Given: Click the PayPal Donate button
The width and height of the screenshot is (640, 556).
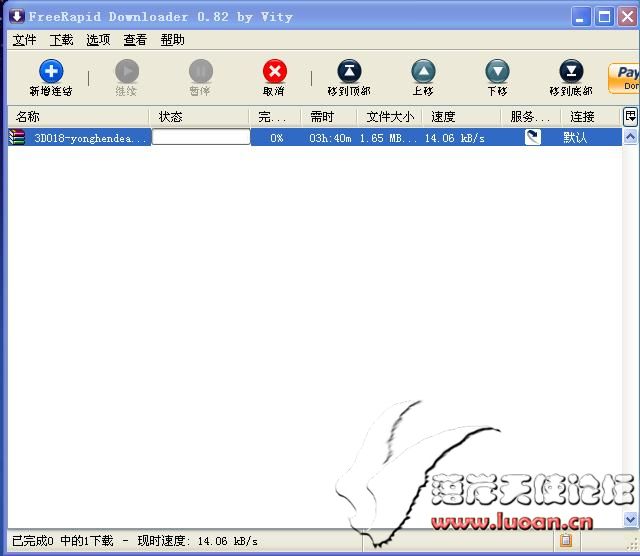Looking at the screenshot, I should click(624, 78).
